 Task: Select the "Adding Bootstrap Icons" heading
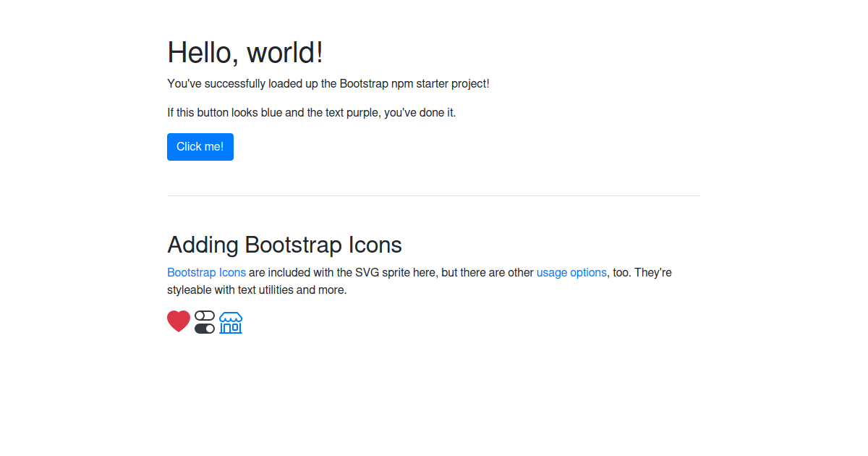[x=284, y=245]
